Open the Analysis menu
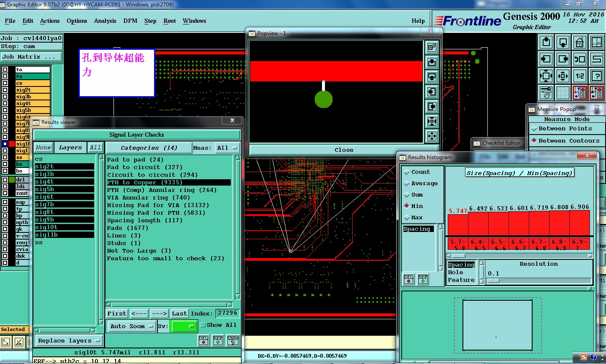The height and width of the screenshot is (364, 606). coord(105,21)
